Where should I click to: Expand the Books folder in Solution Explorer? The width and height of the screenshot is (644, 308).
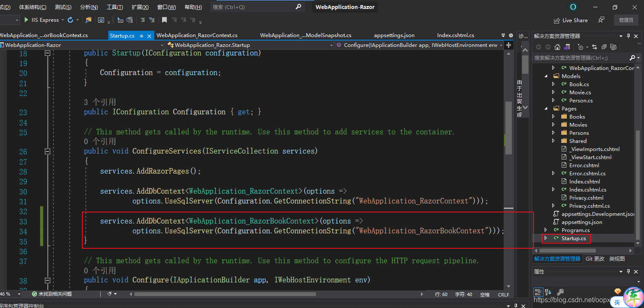click(553, 116)
